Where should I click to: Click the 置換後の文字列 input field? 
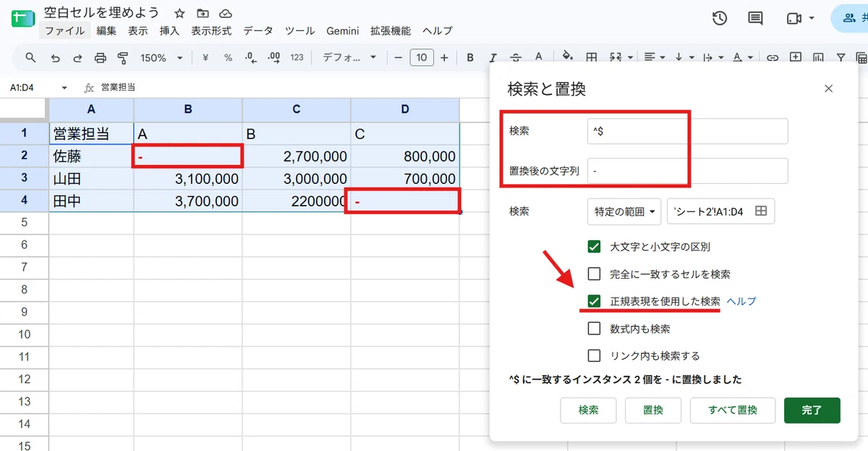click(688, 171)
